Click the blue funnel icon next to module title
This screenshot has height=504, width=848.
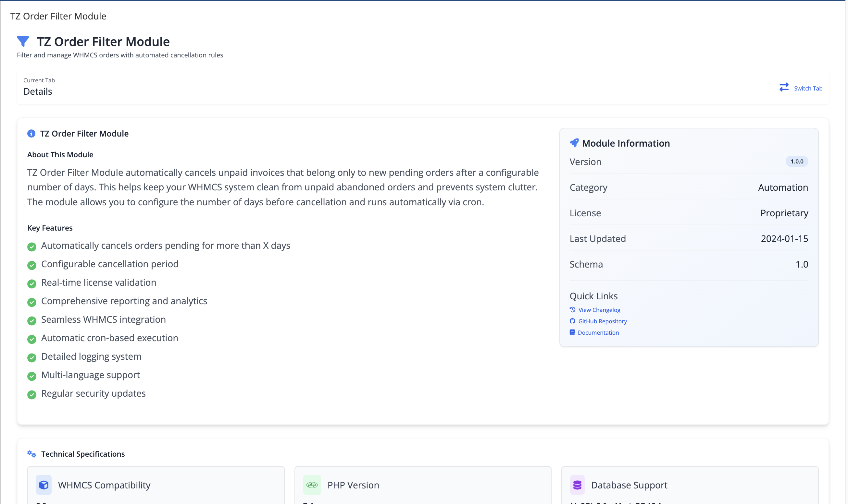(22, 41)
